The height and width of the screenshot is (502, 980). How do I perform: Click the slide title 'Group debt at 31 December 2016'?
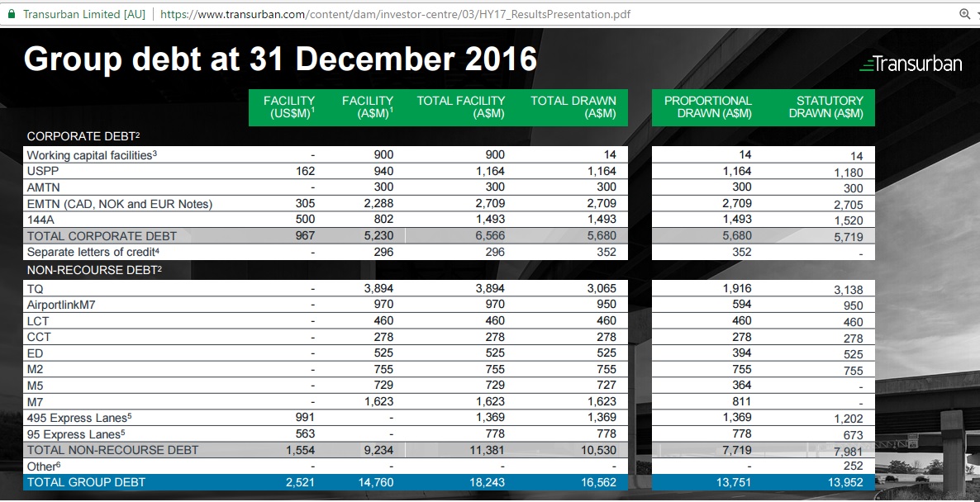point(280,59)
